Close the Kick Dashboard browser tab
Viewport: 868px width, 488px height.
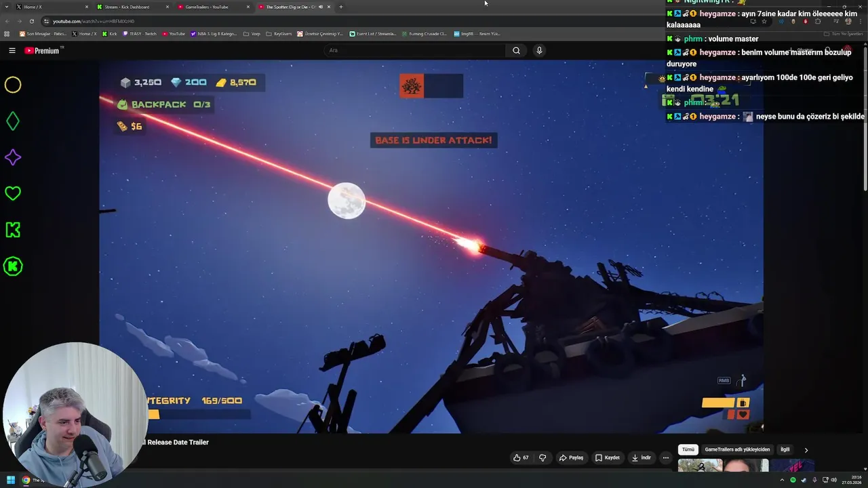point(167,7)
